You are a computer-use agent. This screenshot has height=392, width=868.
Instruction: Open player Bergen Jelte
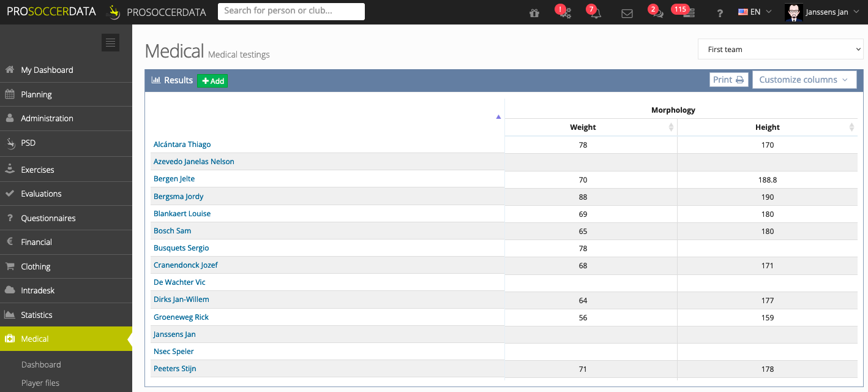point(174,179)
